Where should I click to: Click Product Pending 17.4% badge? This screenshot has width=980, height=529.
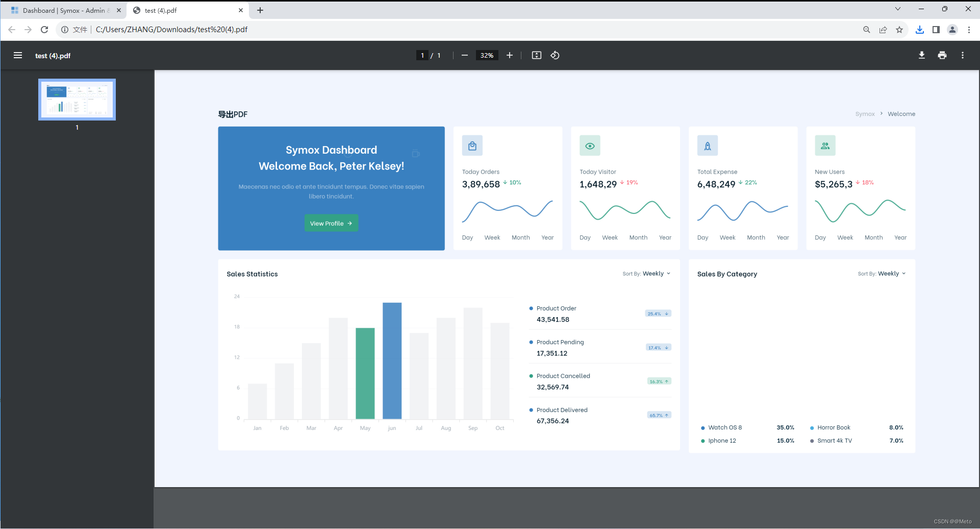click(659, 348)
